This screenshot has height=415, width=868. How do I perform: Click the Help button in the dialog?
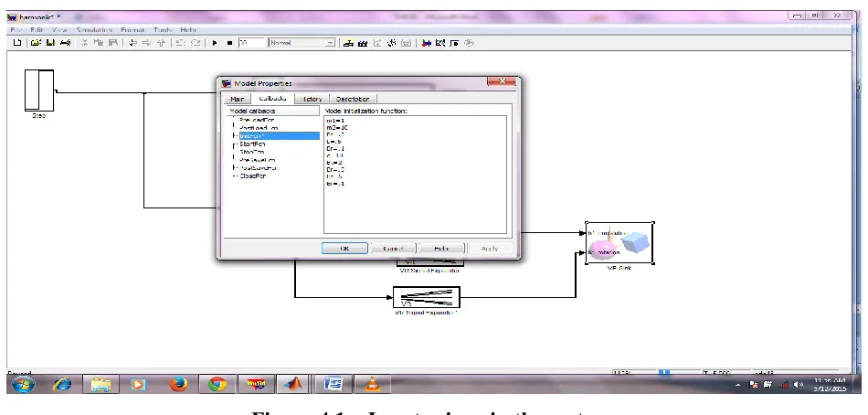point(441,249)
